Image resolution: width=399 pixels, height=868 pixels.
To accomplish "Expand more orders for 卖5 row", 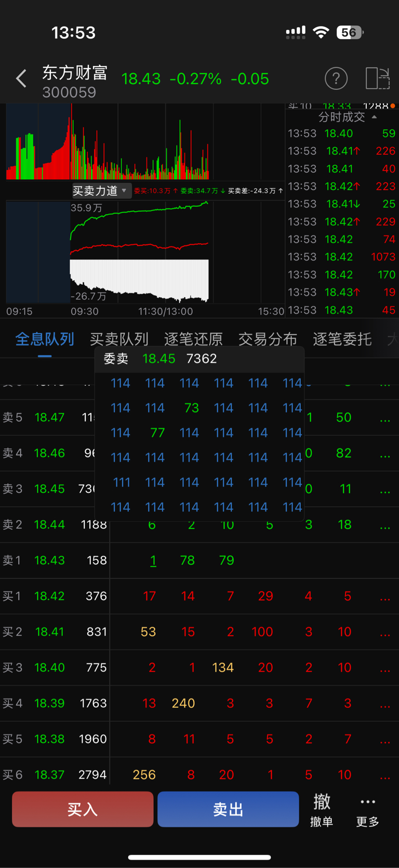I will [385, 418].
